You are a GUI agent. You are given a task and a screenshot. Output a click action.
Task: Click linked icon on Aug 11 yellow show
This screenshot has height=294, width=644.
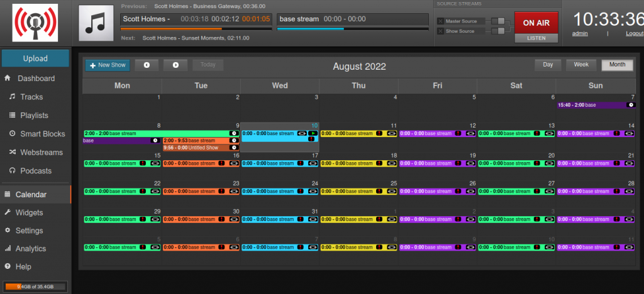click(391, 133)
